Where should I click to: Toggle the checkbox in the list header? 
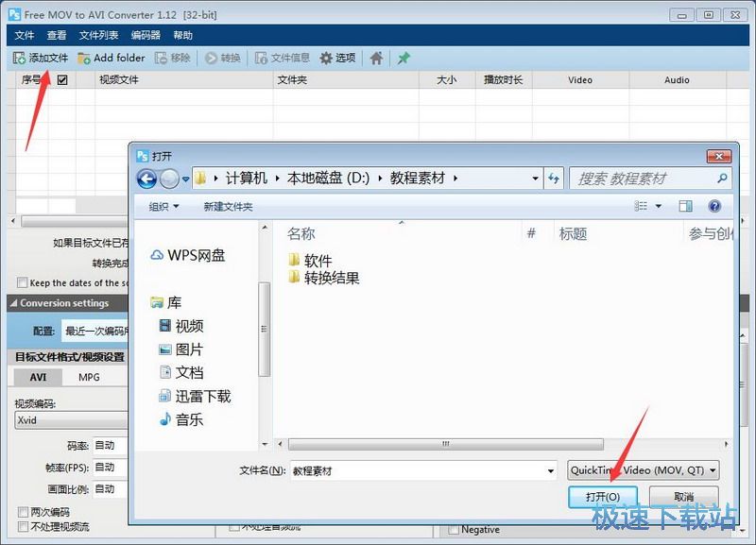click(x=62, y=80)
